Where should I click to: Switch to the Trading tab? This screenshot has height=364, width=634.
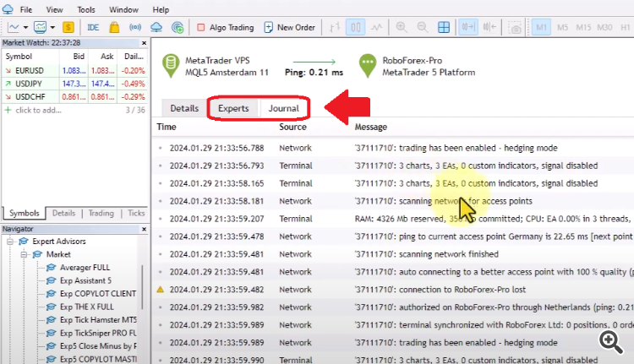point(101,214)
